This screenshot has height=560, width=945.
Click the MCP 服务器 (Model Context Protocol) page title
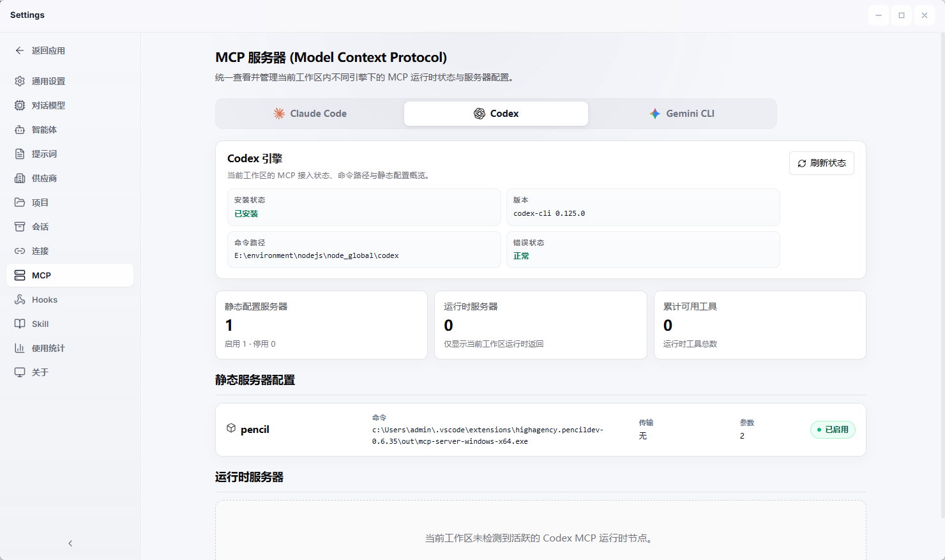coord(331,57)
